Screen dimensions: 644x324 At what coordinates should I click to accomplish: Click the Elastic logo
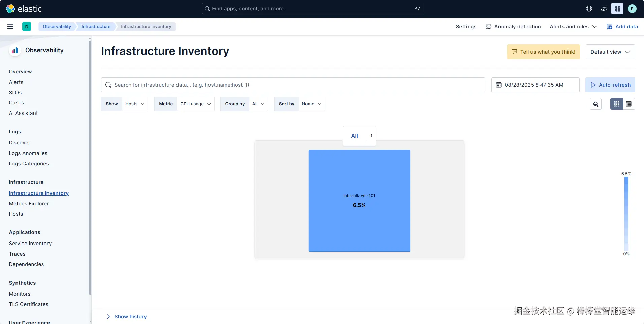point(24,9)
